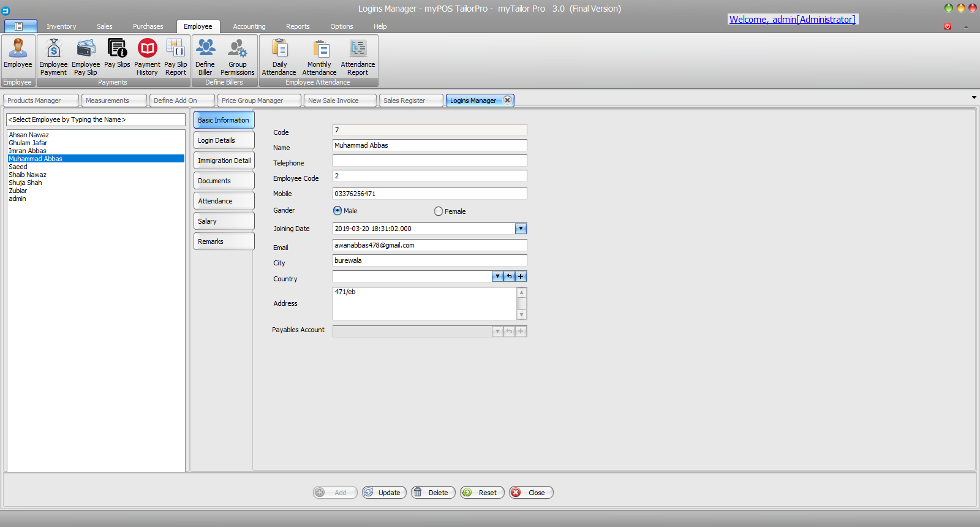Open the document tabs overflow arrow
The height and width of the screenshot is (527, 980).
tap(974, 97)
